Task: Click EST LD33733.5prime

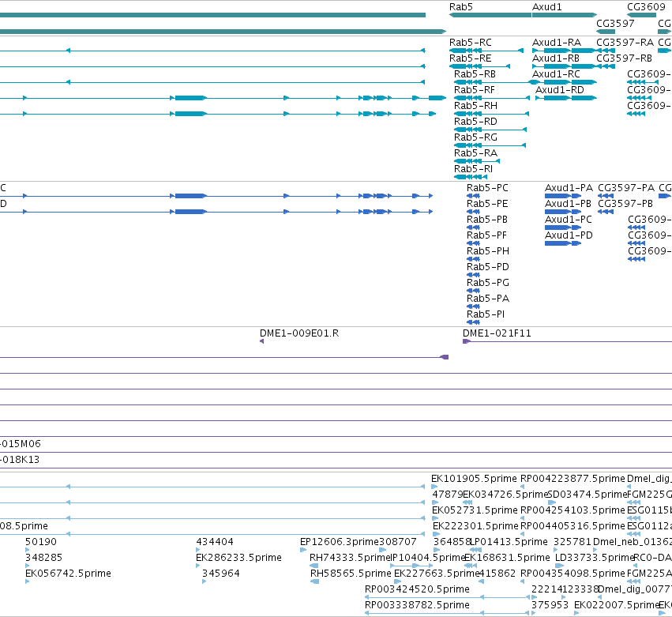Action: (595, 558)
